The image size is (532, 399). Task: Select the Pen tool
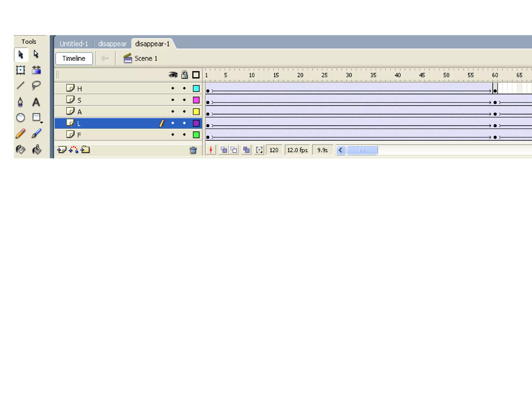[x=21, y=102]
